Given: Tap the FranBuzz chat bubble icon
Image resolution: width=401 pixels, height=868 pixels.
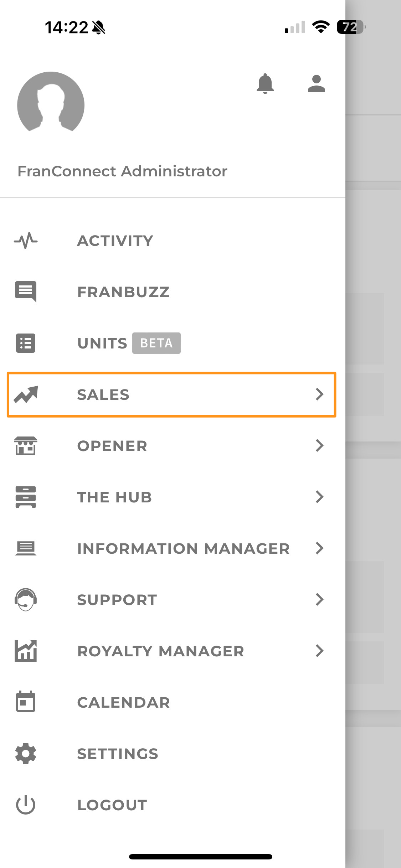Looking at the screenshot, I should point(26,291).
